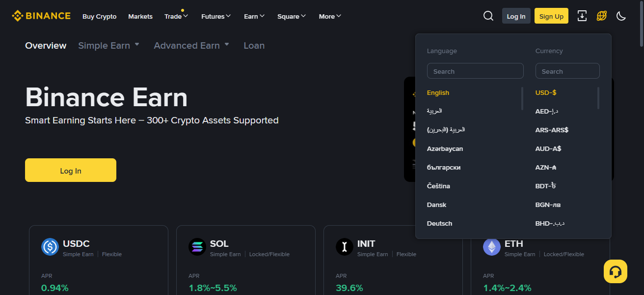644x295 pixels.
Task: Open the search magnifier icon
Action: coord(488,16)
